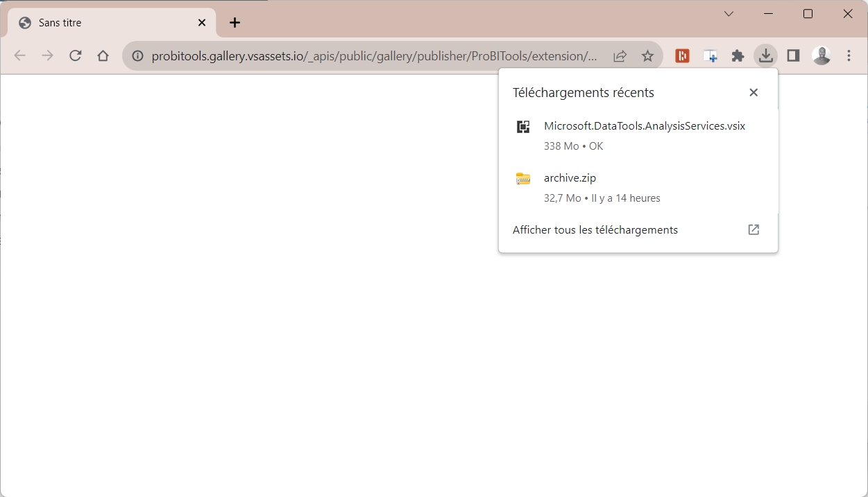This screenshot has height=497, width=868.
Task: Open a new tab with the plus button
Action: [235, 23]
